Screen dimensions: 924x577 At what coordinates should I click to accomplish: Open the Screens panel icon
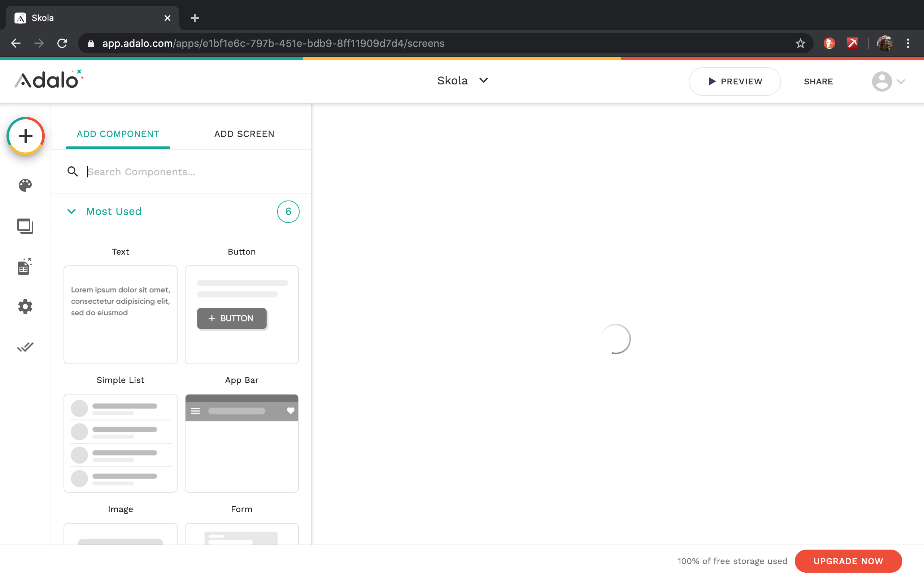click(x=25, y=226)
